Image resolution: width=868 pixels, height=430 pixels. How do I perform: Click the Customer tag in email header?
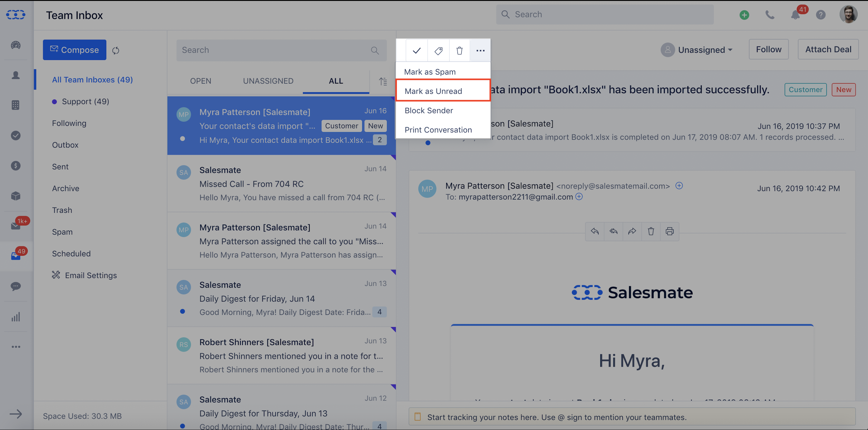805,90
